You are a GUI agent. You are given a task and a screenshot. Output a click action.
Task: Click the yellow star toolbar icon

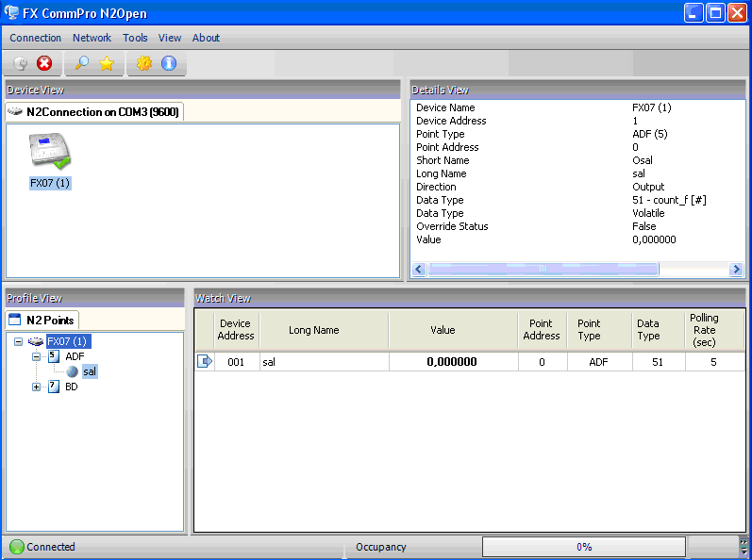(x=107, y=63)
